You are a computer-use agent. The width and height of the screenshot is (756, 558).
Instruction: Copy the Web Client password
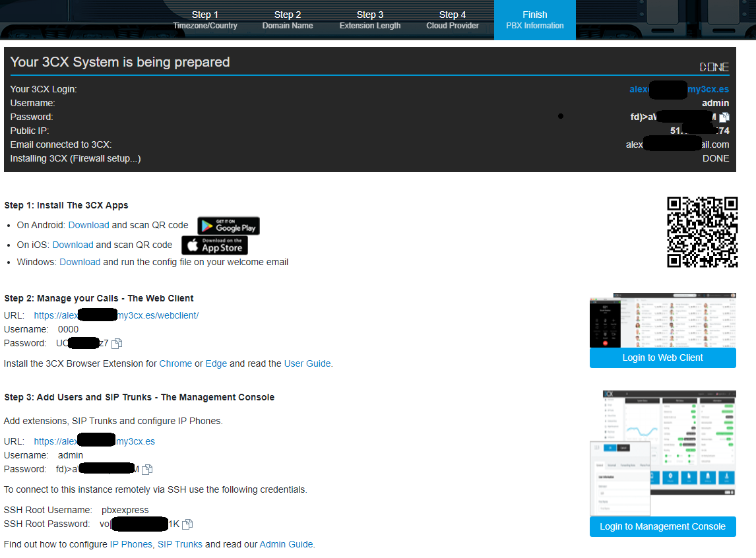pos(117,344)
